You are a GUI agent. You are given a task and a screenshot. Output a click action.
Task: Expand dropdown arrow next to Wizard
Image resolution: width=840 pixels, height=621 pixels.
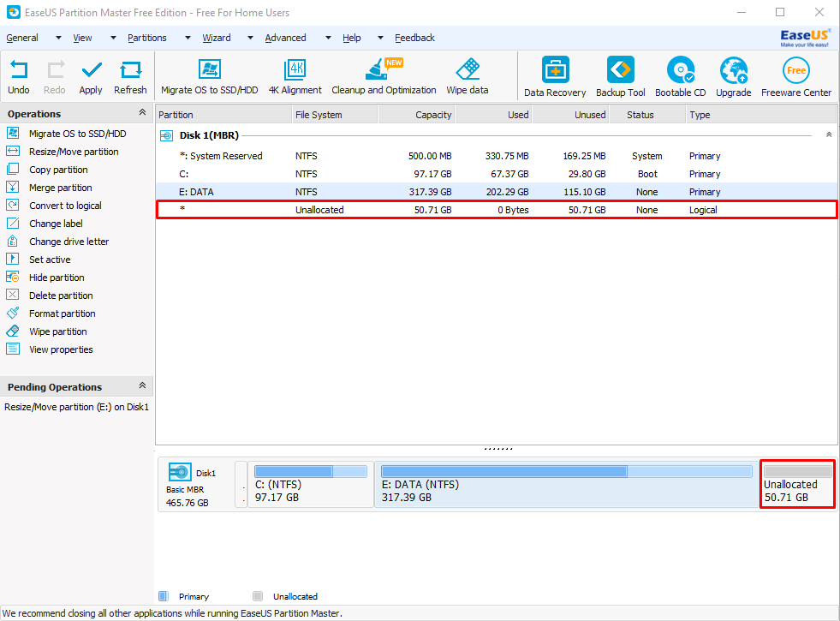250,38
